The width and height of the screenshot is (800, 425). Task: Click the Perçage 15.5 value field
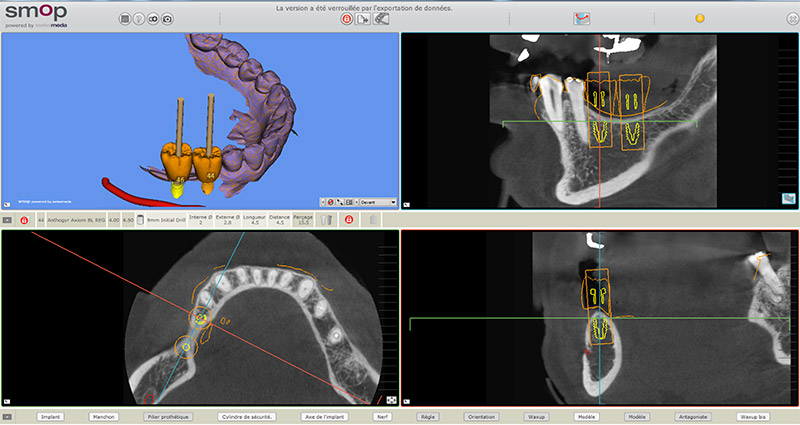[302, 218]
